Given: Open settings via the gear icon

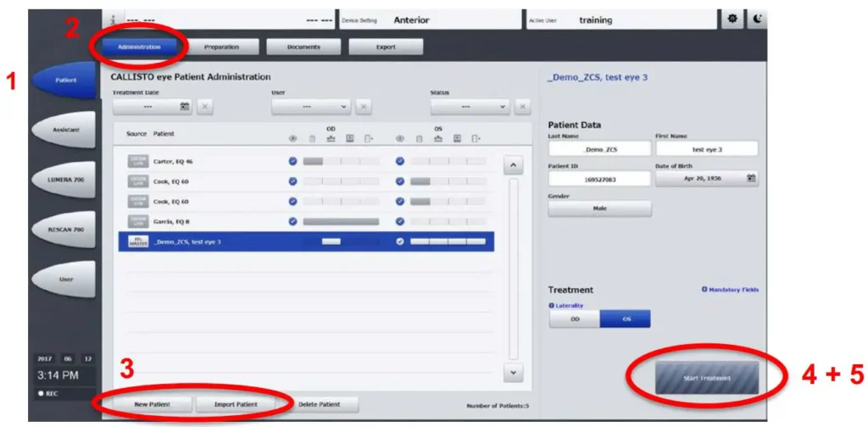Looking at the screenshot, I should pos(732,19).
